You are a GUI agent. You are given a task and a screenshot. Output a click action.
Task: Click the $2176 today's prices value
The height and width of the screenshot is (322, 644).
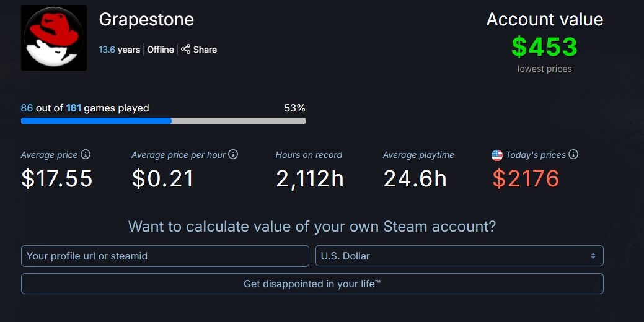tap(526, 178)
